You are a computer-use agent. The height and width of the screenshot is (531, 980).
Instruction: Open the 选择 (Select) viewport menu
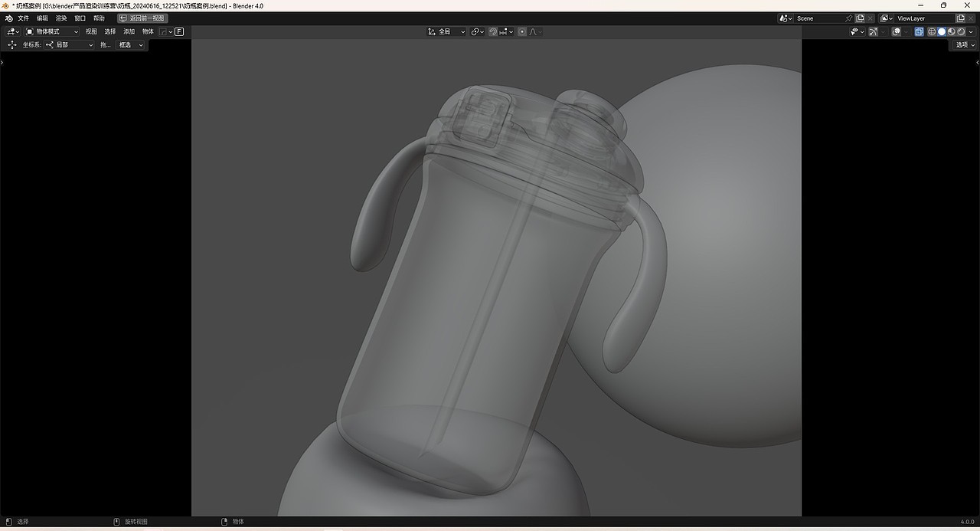[110, 31]
